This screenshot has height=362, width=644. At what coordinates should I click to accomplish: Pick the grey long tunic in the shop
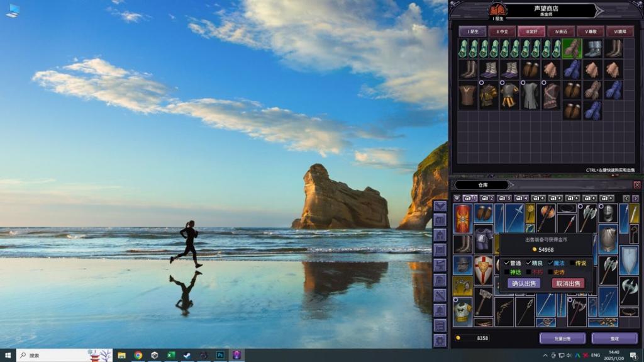530,96
